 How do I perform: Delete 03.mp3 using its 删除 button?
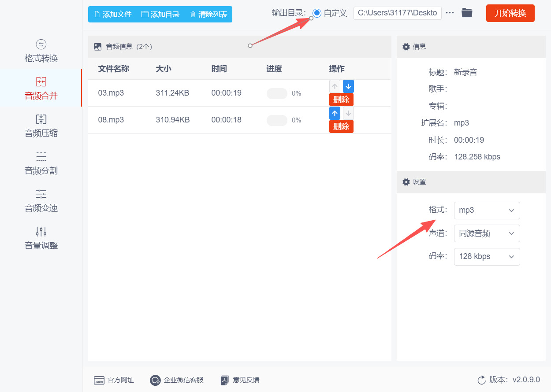pos(341,100)
